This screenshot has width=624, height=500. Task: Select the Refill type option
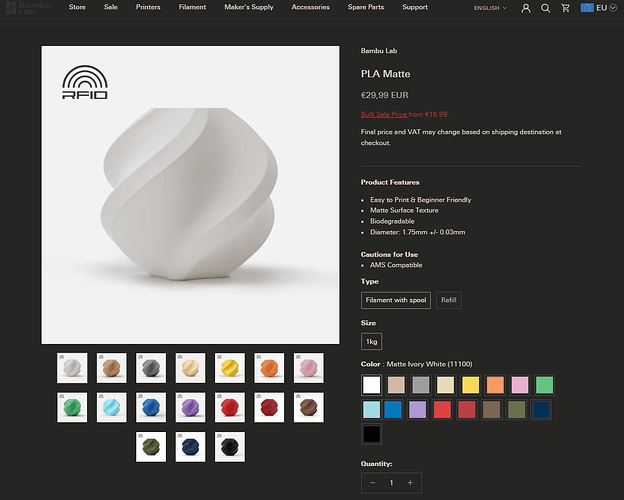[x=448, y=300]
